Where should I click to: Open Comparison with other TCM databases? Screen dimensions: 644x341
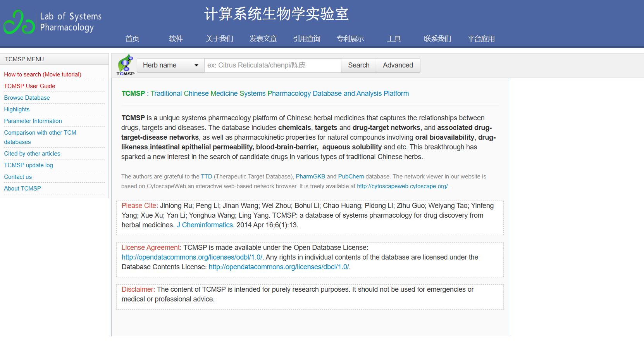point(40,137)
